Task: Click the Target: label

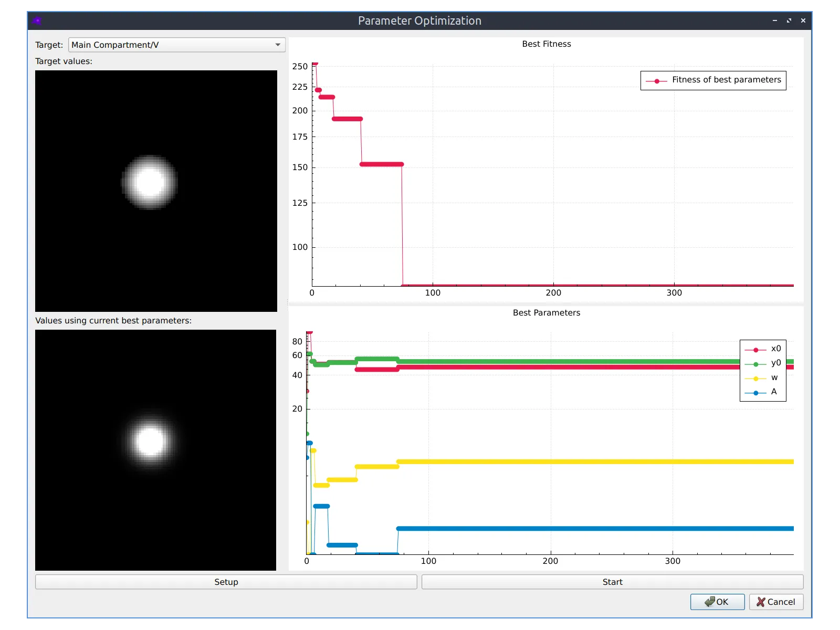Action: [49, 45]
